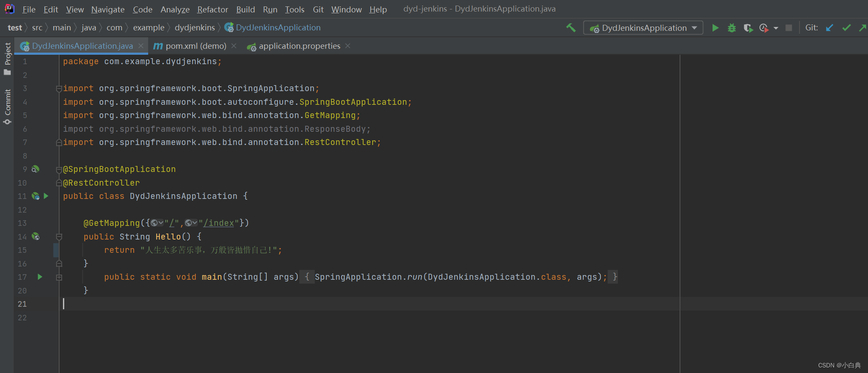This screenshot has width=868, height=373.
Task: Place cursor on line number 22
Action: [x=22, y=318]
